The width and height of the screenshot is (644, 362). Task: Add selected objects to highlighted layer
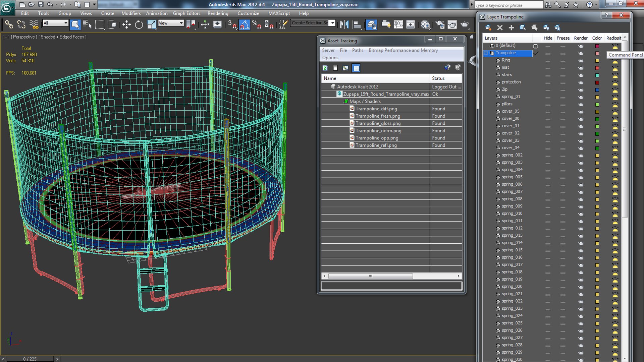[x=511, y=27]
